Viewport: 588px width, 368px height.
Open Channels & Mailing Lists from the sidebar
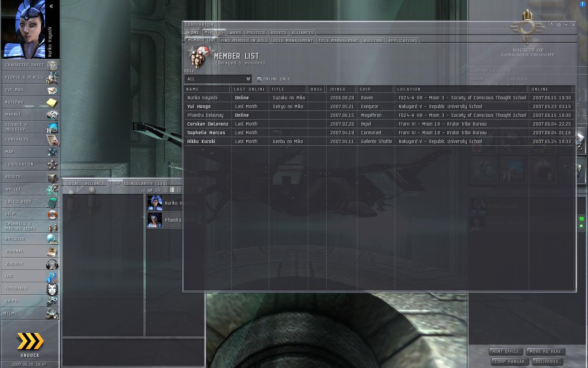[30, 226]
